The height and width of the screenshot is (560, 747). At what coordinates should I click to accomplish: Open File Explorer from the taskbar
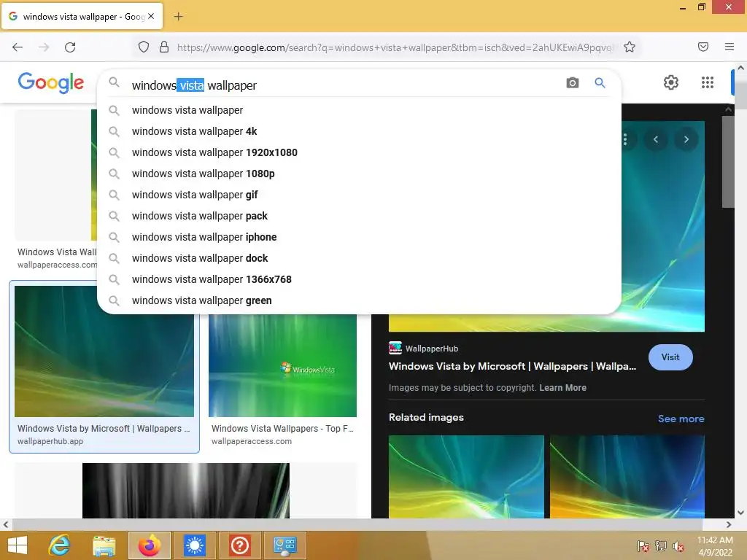[x=104, y=545]
